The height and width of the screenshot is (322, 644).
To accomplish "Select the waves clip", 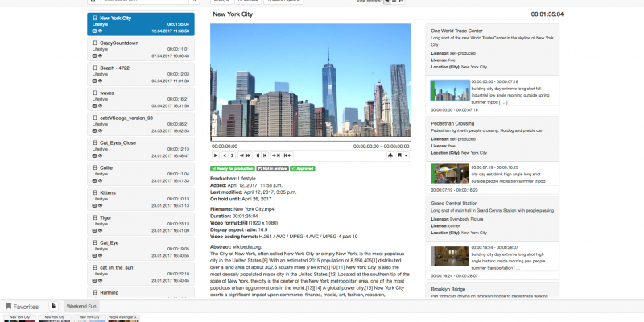I will [x=141, y=99].
